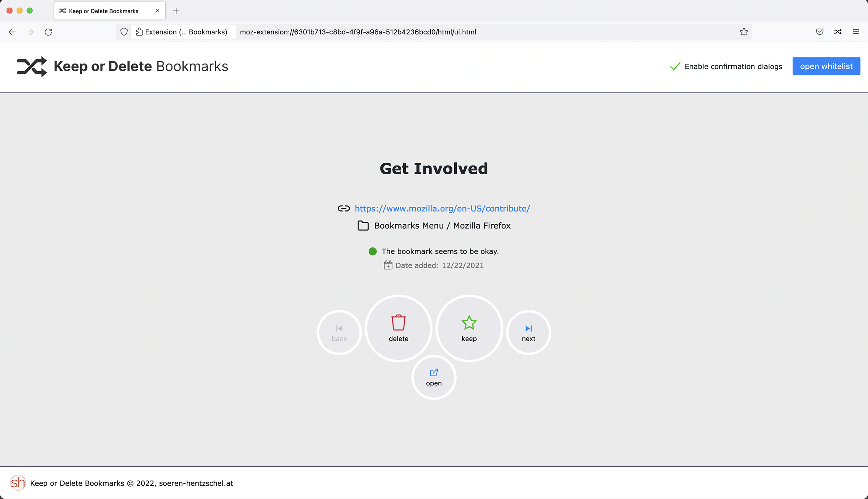Click the link chain icon next to URL
The height and width of the screenshot is (499, 868).
[x=343, y=208]
